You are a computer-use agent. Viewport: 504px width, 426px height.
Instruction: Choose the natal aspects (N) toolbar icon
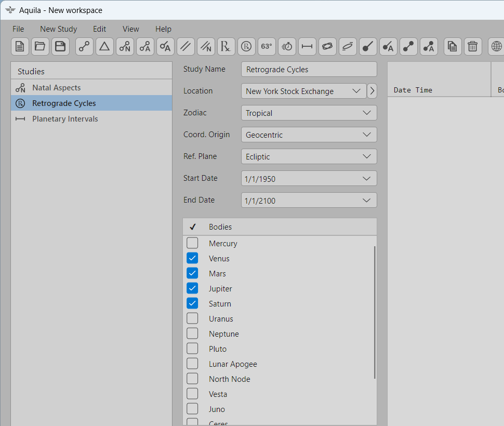pos(125,47)
